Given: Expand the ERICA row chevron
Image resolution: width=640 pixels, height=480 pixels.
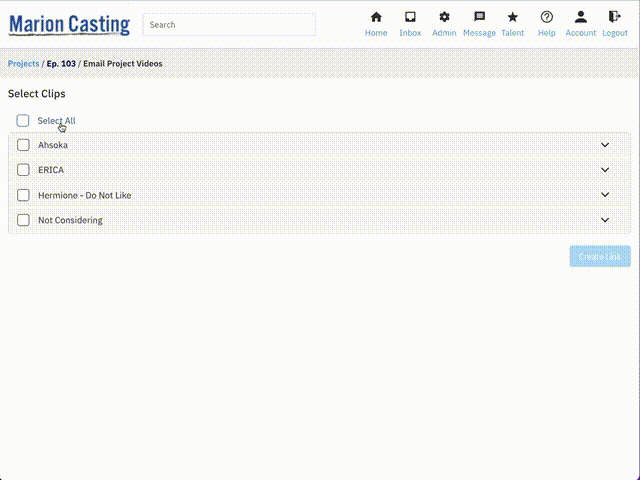Looking at the screenshot, I should click(605, 170).
